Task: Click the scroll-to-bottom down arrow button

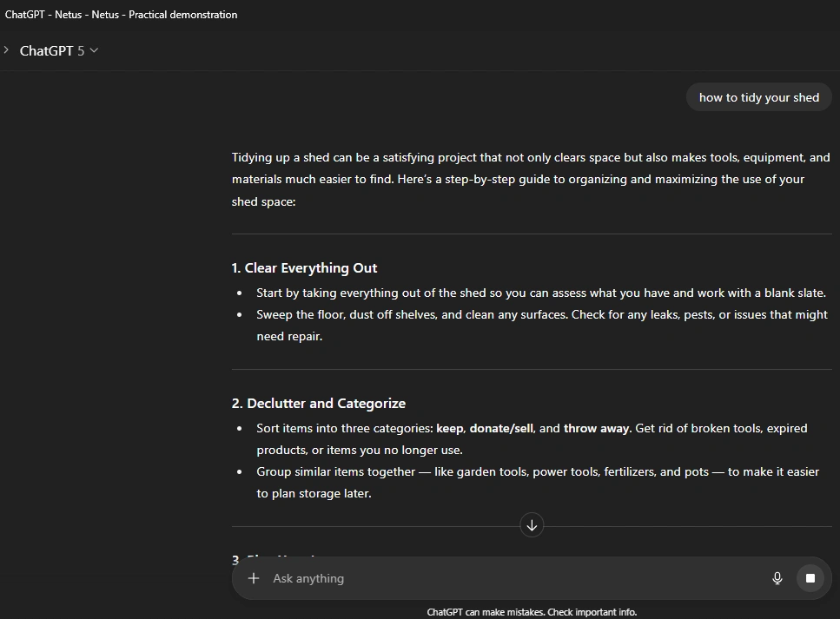Action: tap(532, 525)
